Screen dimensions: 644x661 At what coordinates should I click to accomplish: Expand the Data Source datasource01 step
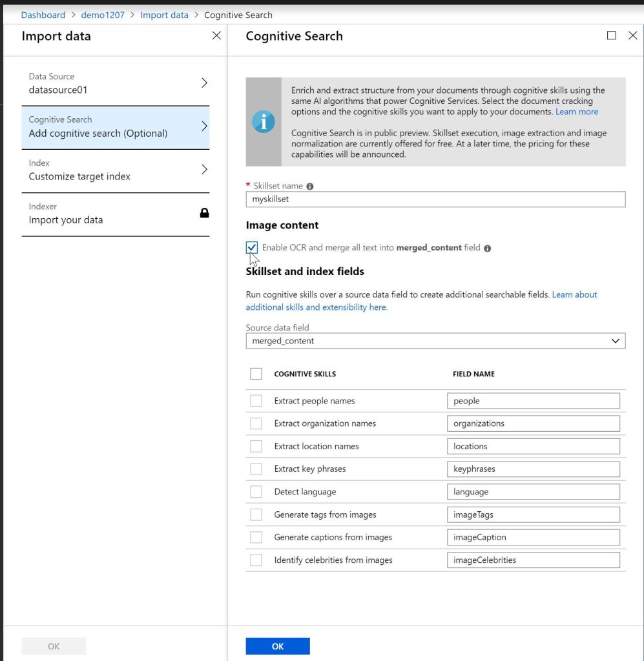(116, 83)
